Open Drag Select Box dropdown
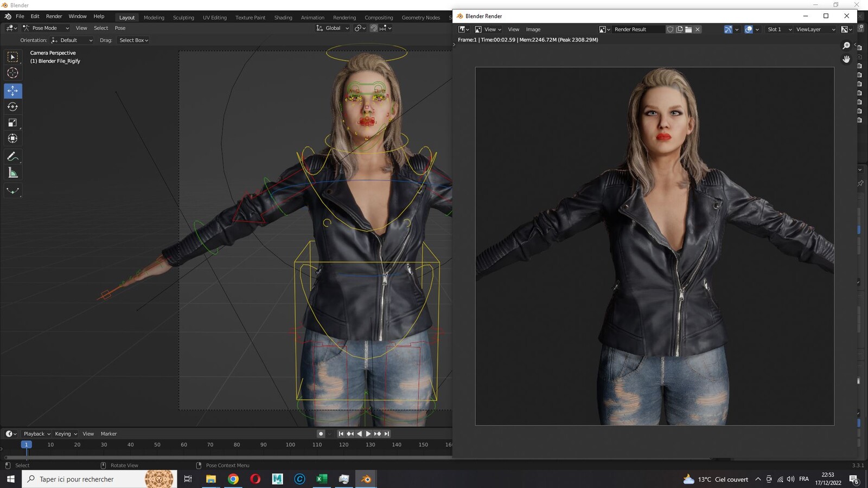Image resolution: width=868 pixels, height=488 pixels. (133, 40)
